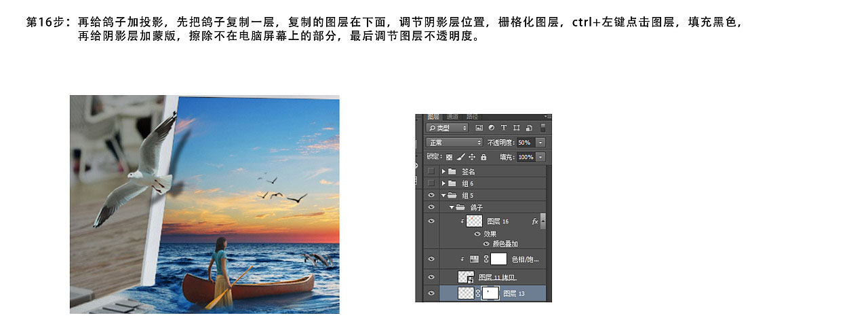868x326 pixels.
Task: Lock transparent pixels icon
Action: (449, 157)
